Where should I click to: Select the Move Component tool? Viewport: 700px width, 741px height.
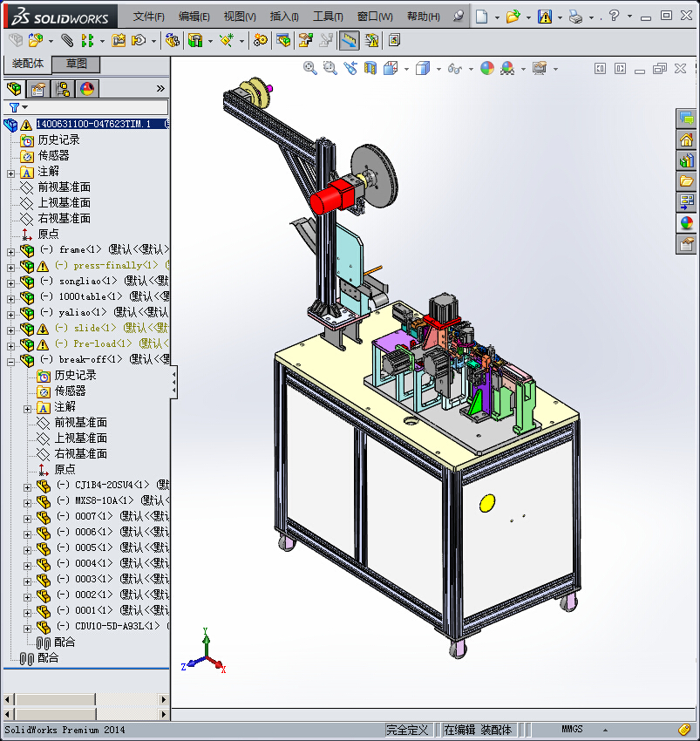[x=139, y=41]
